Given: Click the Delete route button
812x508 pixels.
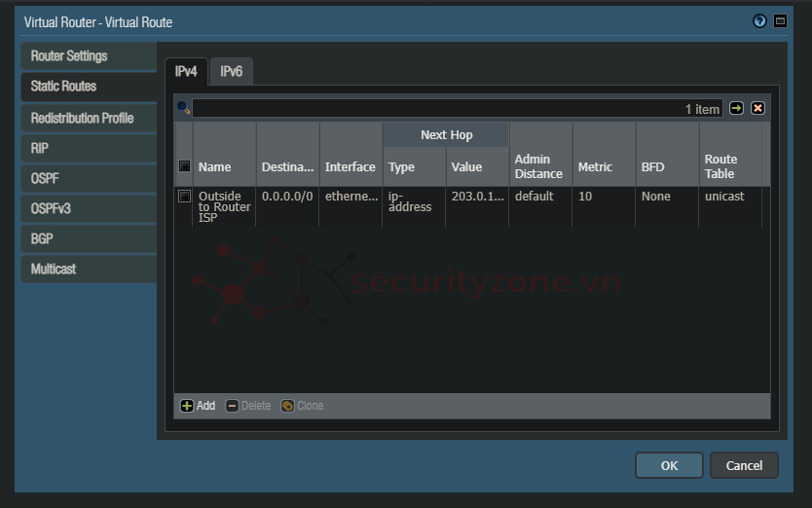Looking at the screenshot, I should tap(248, 406).
